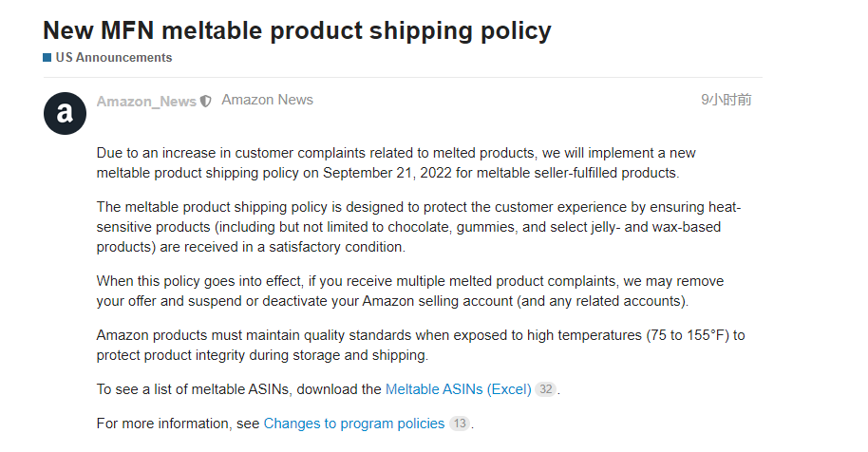Open the Meltable ASINs (Excel) link
The height and width of the screenshot is (452, 868).
pos(458,389)
